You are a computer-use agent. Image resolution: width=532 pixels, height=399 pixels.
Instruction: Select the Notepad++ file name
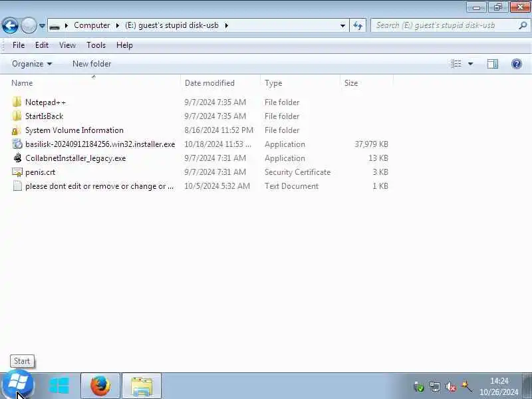pyautogui.click(x=45, y=102)
